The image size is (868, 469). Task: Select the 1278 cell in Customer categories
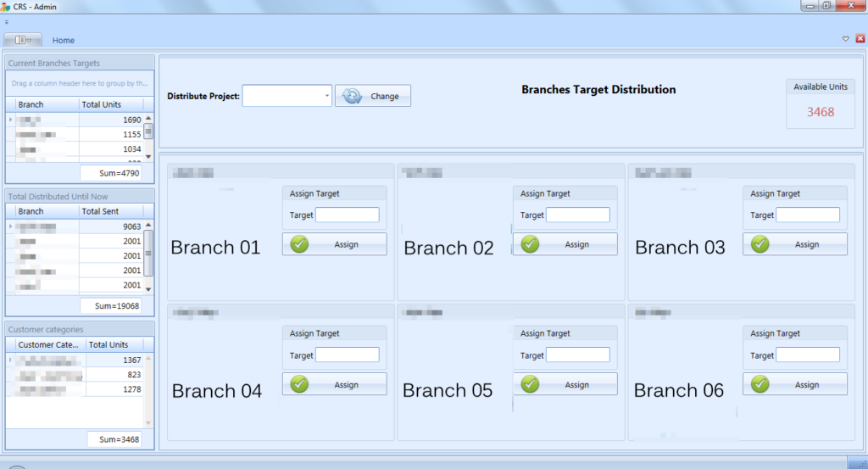(114, 389)
